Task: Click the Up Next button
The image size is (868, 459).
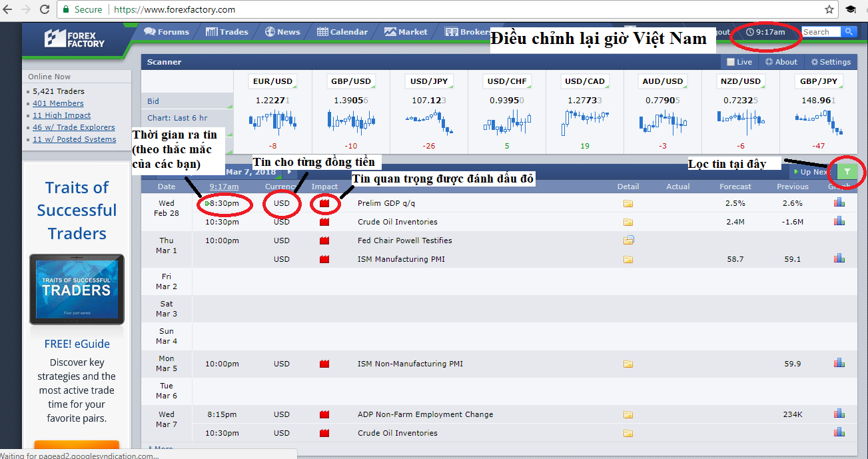Action: tap(809, 172)
